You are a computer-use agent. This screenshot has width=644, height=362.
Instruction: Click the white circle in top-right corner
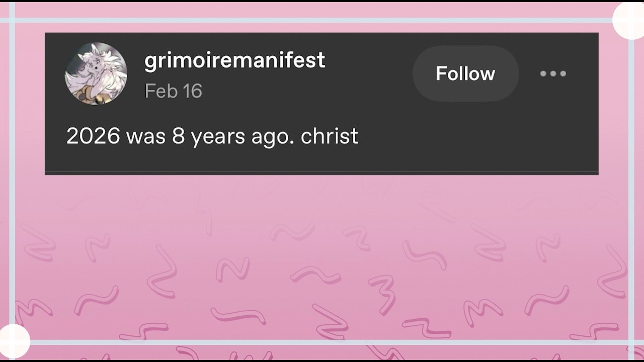click(629, 20)
